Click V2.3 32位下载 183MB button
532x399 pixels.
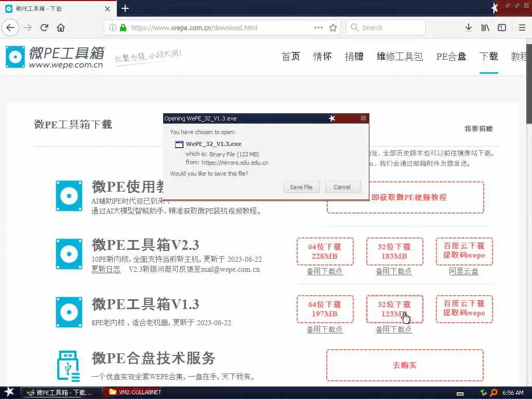coord(395,251)
